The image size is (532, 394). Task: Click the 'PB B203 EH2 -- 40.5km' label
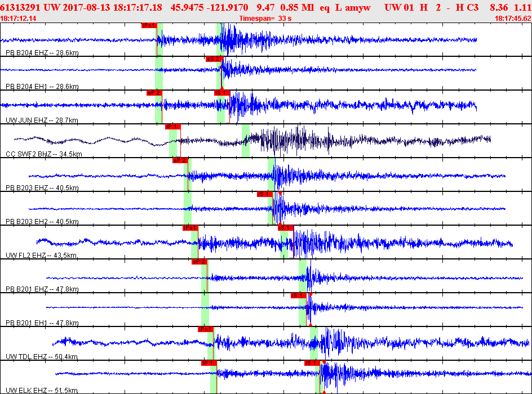tap(42, 222)
